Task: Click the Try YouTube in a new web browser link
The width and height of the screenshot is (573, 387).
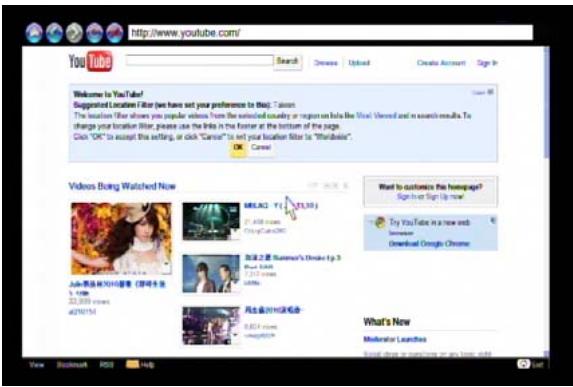Action: (429, 227)
